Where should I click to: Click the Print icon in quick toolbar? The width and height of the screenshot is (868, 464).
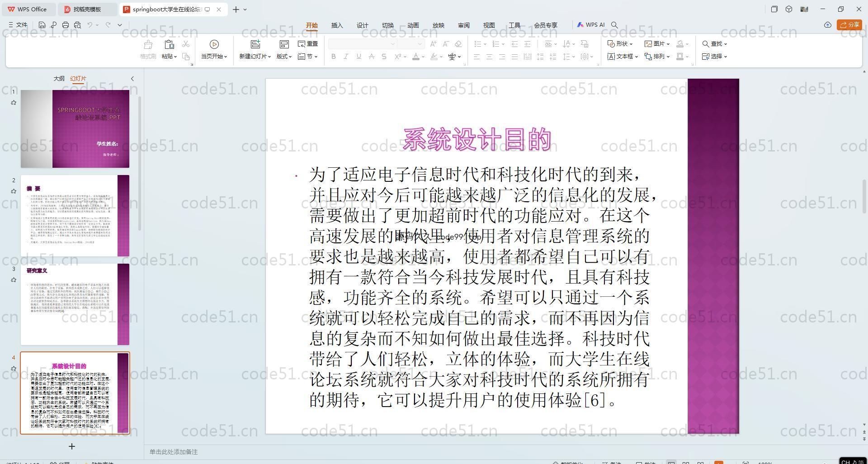(66, 25)
